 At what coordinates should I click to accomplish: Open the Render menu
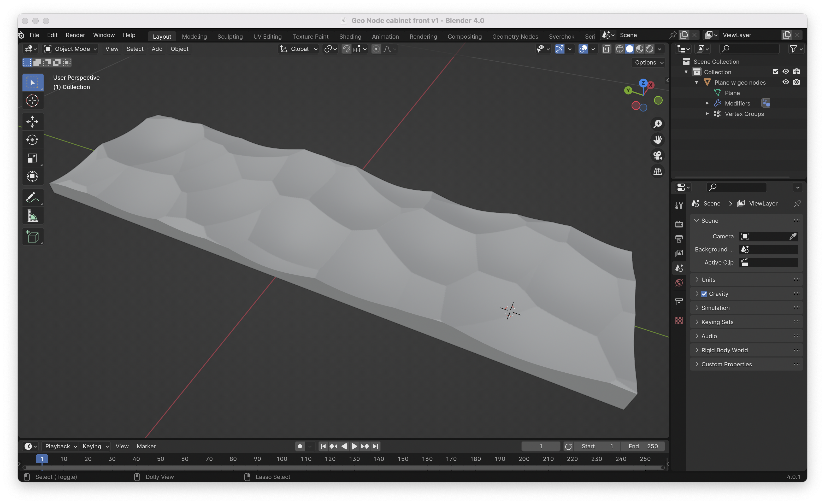point(75,35)
